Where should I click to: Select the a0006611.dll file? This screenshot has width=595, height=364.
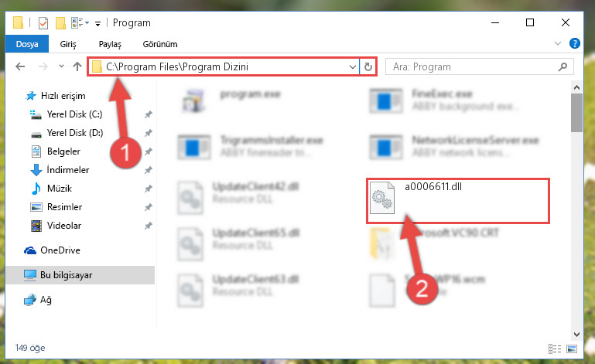(458, 200)
